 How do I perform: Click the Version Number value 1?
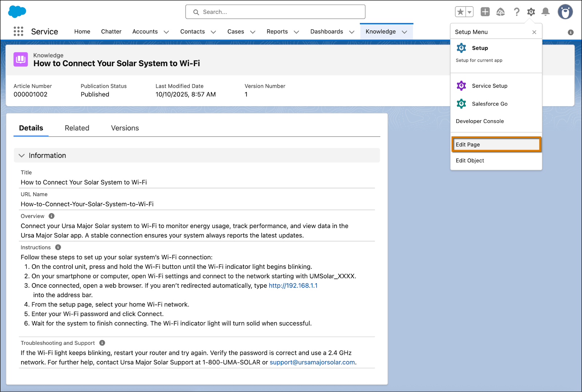246,95
